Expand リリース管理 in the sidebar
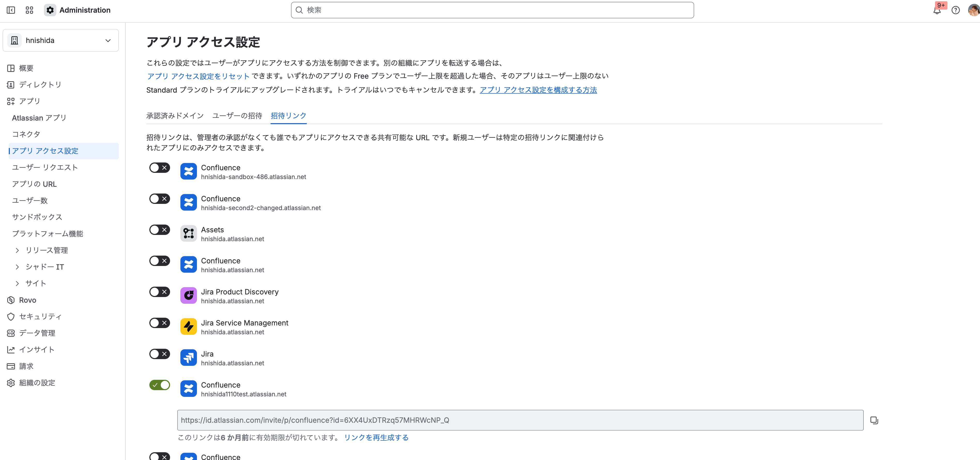 17,250
